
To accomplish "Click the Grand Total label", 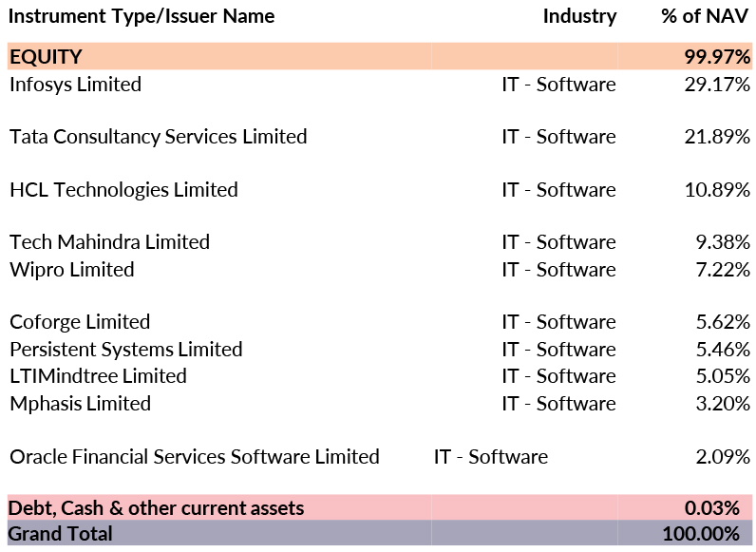I will click(60, 534).
